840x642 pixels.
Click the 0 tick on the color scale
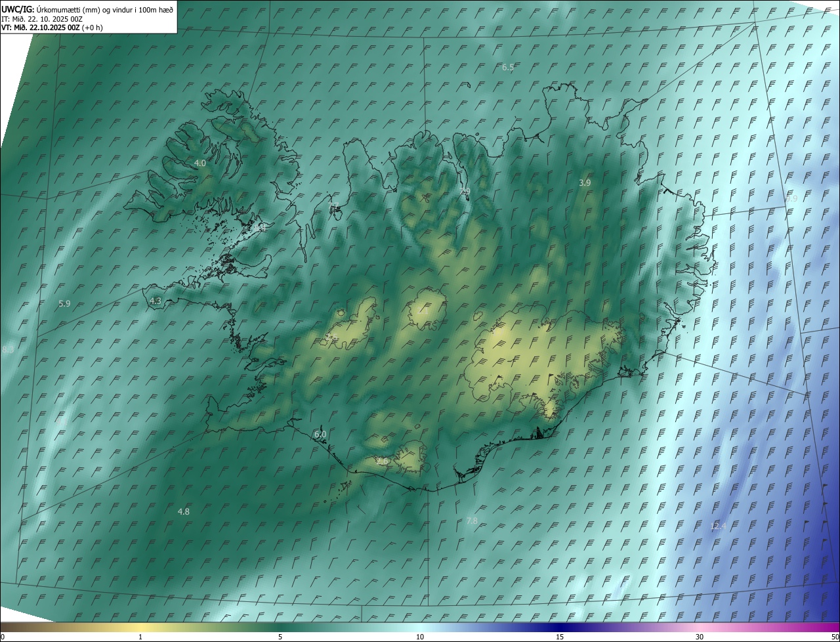[3, 637]
